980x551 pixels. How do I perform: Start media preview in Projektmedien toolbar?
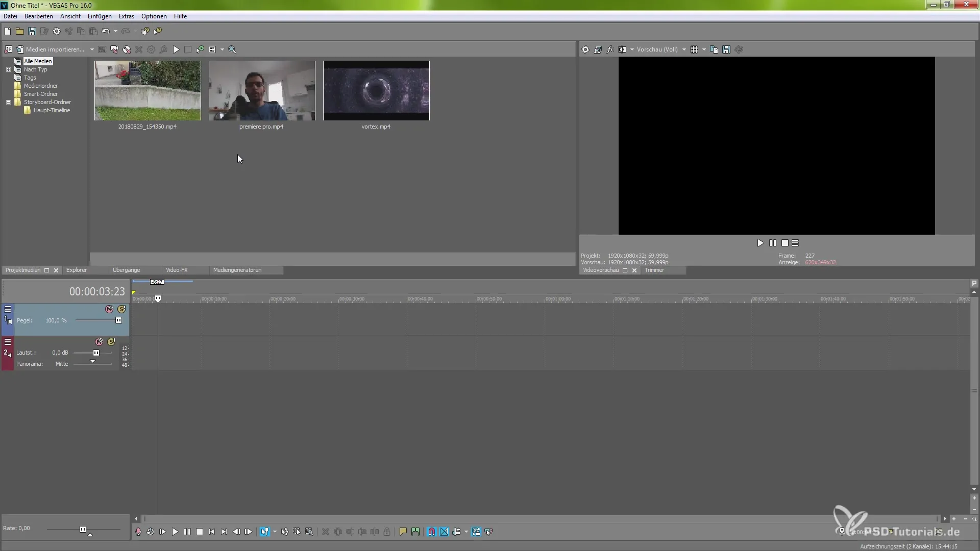176,49
